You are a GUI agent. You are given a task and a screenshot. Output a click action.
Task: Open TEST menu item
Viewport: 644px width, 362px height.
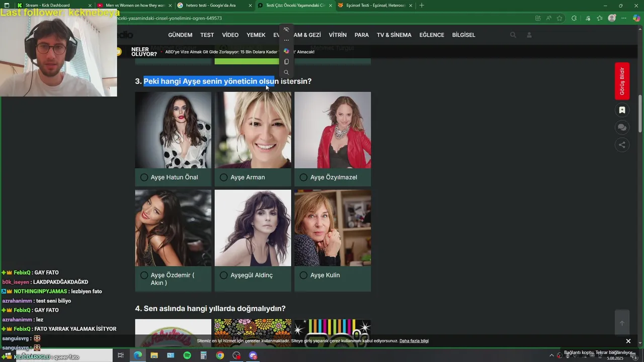[207, 35]
